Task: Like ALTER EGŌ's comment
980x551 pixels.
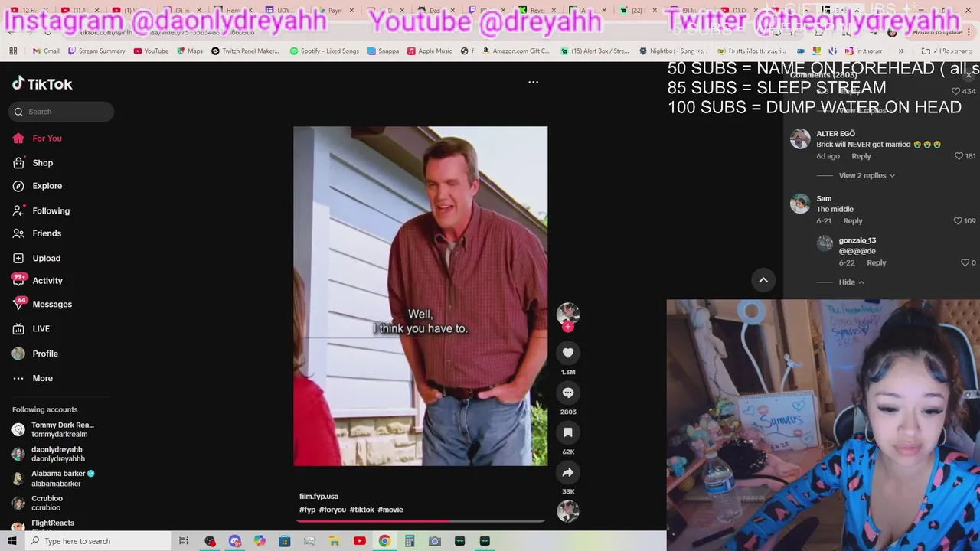Action: pyautogui.click(x=959, y=156)
